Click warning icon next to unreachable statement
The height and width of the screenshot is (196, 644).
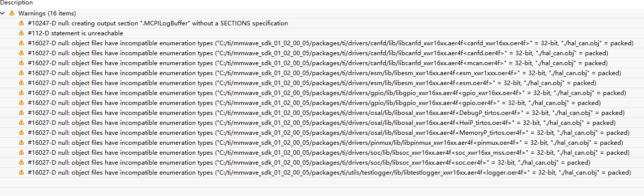click(x=21, y=33)
